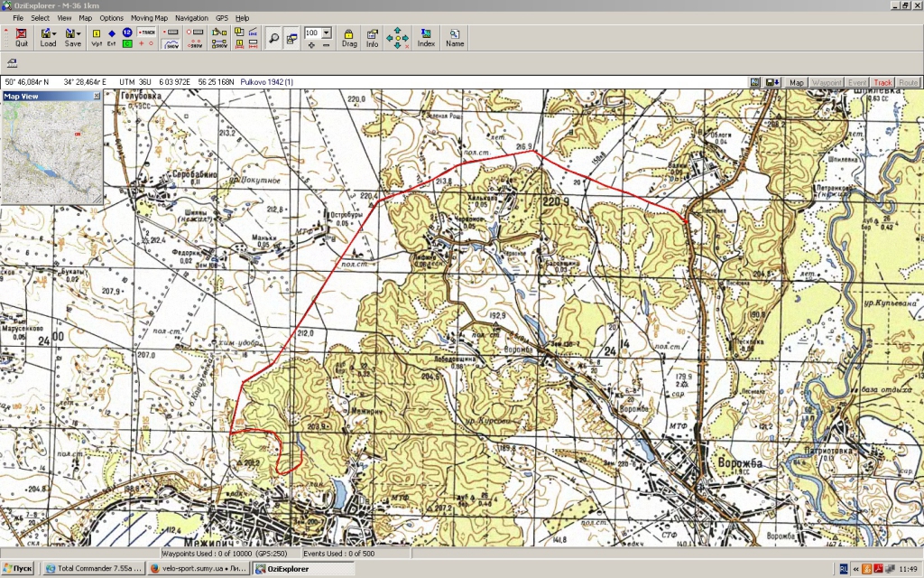Click the Windows Start (Пуск) button

click(18, 569)
